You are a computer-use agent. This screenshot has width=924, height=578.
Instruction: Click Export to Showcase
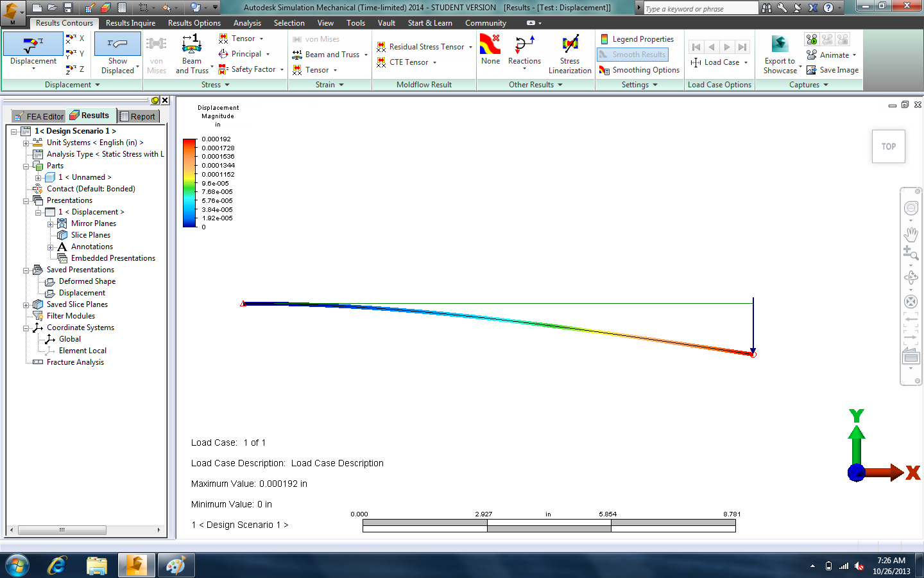(780, 55)
